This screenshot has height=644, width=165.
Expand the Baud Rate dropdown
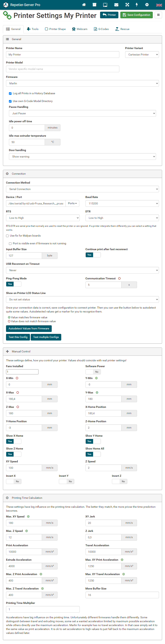click(x=122, y=203)
